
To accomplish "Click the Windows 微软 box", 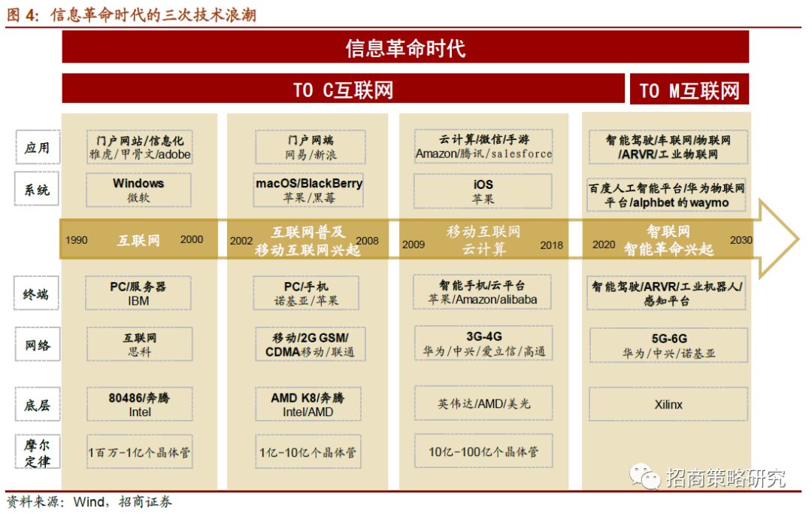I will point(138,190).
